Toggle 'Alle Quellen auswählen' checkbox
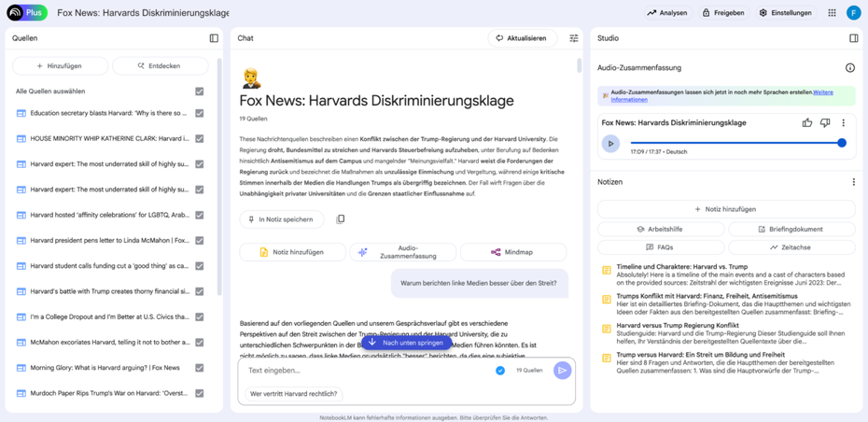 click(200, 91)
